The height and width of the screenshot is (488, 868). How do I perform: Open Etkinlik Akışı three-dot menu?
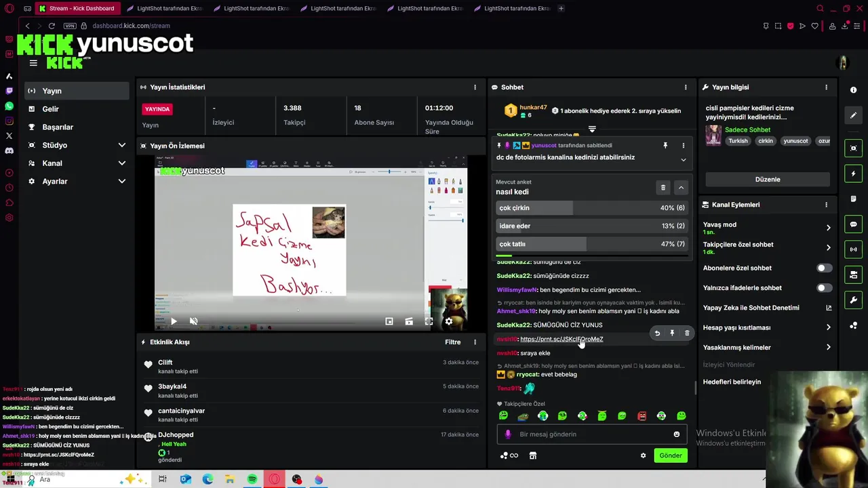pyautogui.click(x=475, y=342)
